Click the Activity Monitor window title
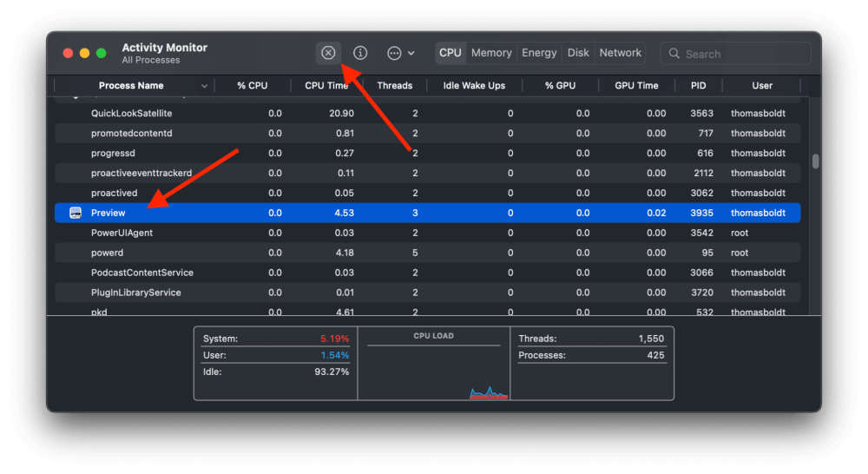The image size is (868, 474). [x=164, y=48]
